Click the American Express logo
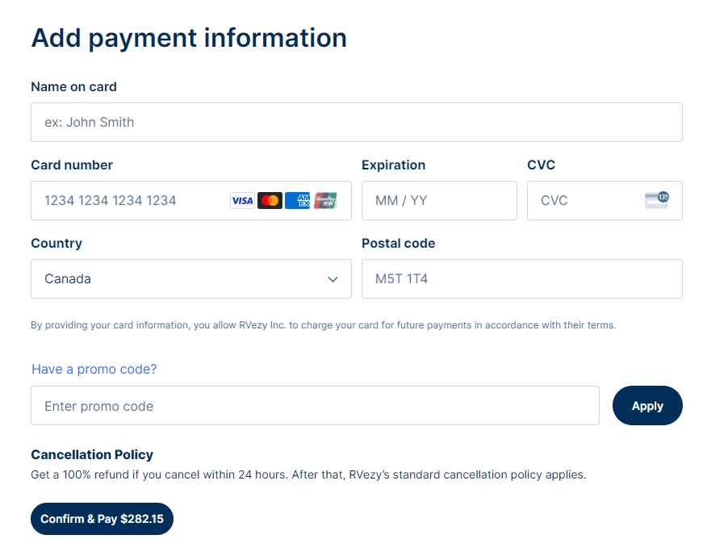 tap(298, 201)
